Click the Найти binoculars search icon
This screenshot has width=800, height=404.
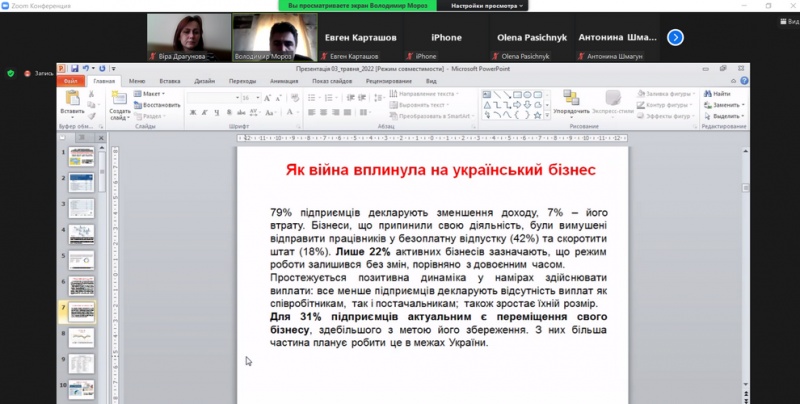click(708, 93)
